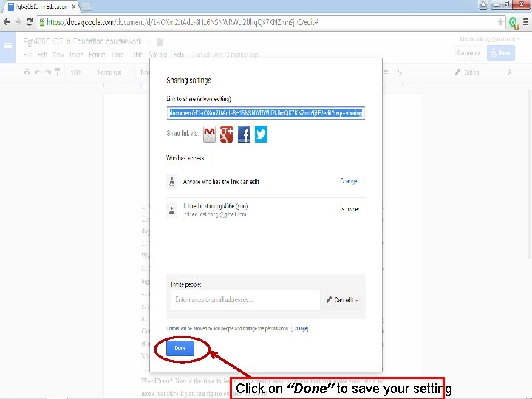Select the link to share field
532x399 pixels.
pos(266,113)
